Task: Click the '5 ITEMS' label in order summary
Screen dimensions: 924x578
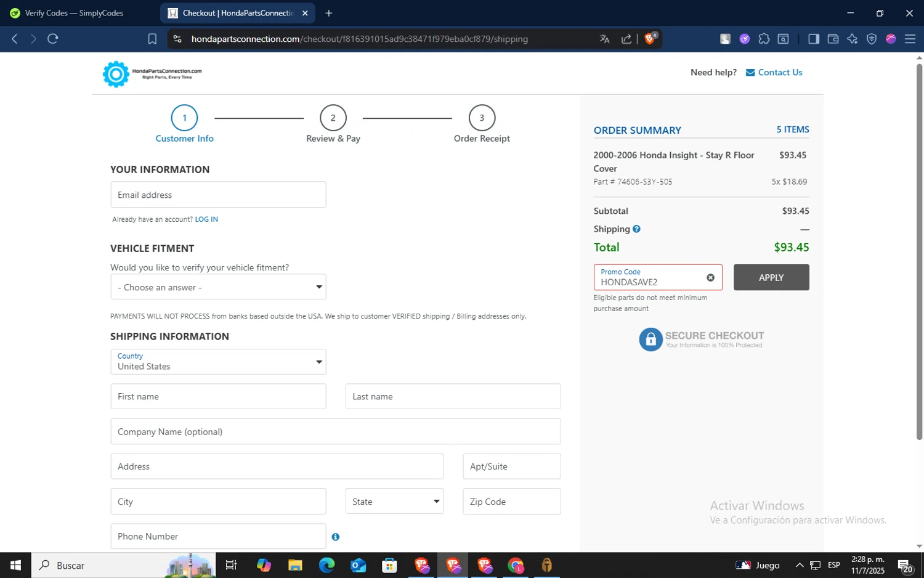Action: (x=792, y=129)
